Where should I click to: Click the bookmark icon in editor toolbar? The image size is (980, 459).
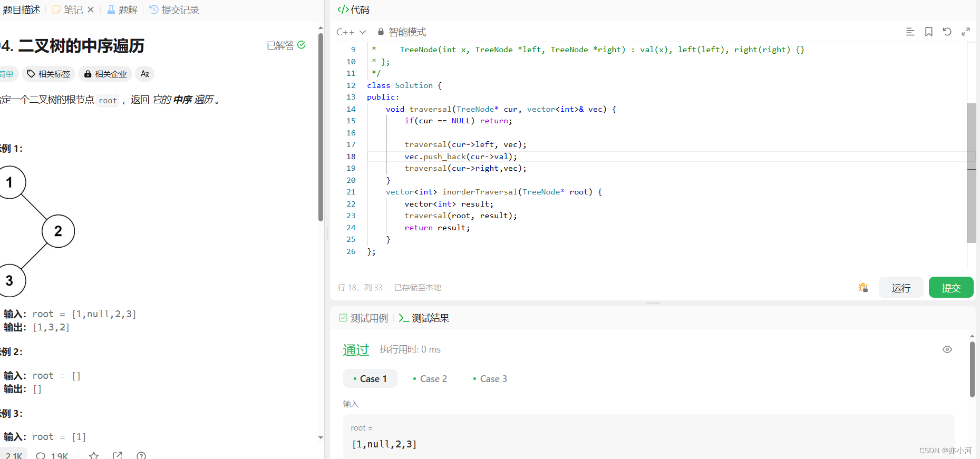(928, 32)
